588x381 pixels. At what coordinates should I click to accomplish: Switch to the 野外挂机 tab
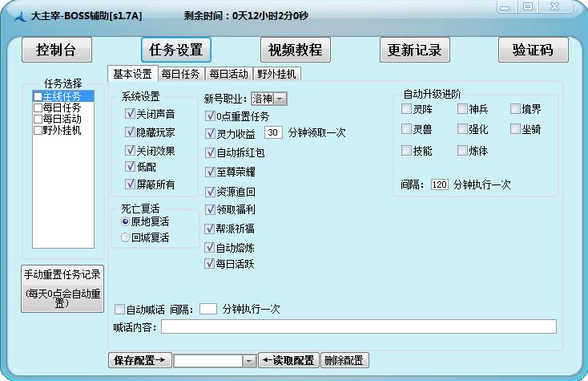277,74
